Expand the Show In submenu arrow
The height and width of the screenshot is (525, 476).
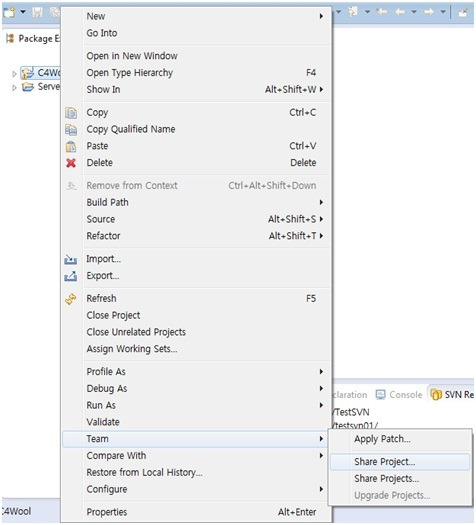click(x=321, y=89)
